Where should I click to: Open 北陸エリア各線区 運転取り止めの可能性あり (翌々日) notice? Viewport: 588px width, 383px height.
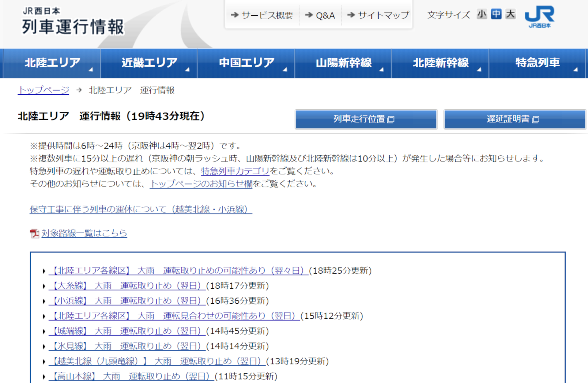pos(179,271)
